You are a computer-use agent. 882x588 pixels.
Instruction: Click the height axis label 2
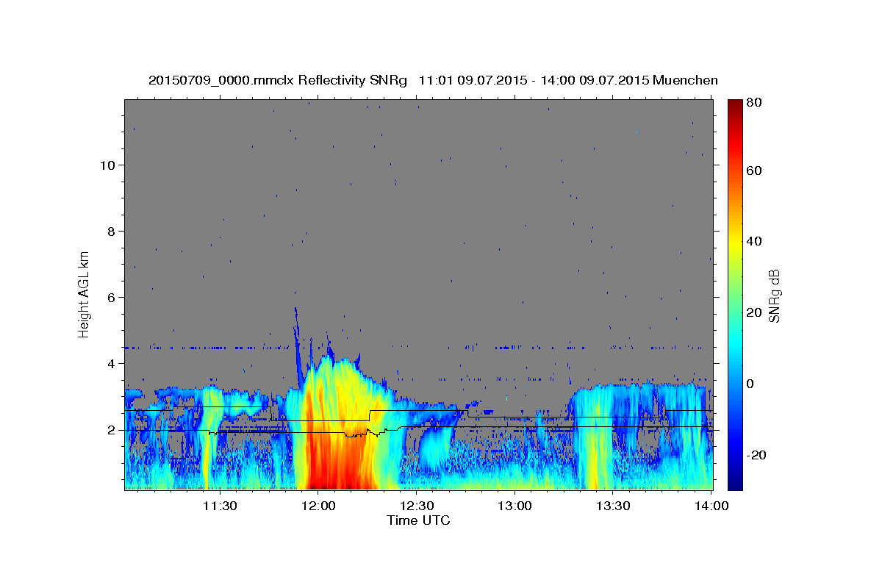112,429
